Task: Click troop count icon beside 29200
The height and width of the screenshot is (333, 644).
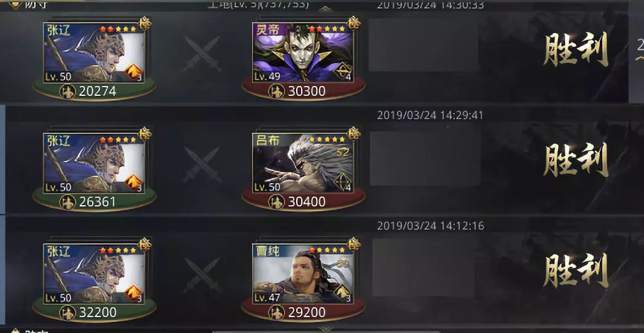Action: click(x=277, y=313)
